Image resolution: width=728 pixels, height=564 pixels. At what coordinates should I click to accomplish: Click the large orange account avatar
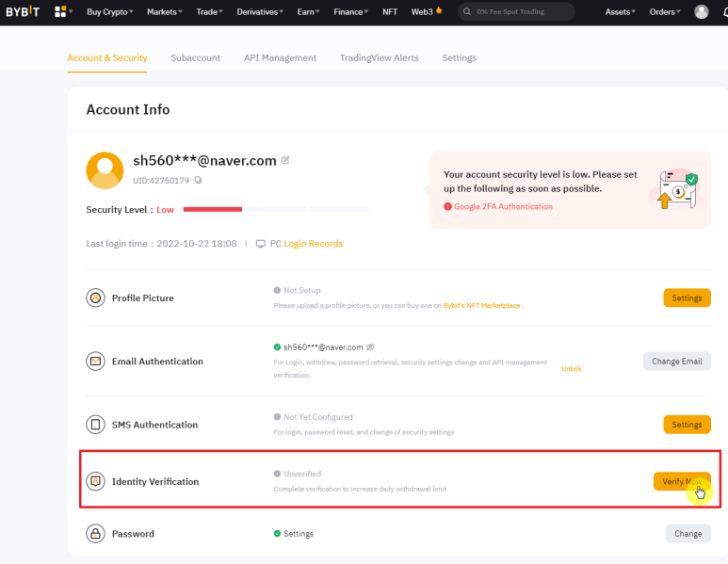click(105, 170)
